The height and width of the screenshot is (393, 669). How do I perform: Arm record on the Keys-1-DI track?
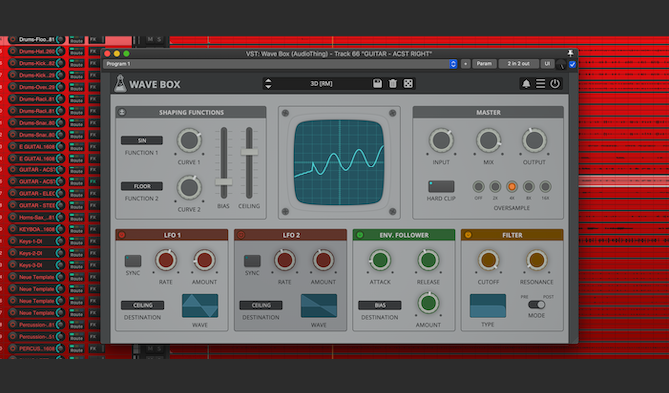click(x=13, y=241)
